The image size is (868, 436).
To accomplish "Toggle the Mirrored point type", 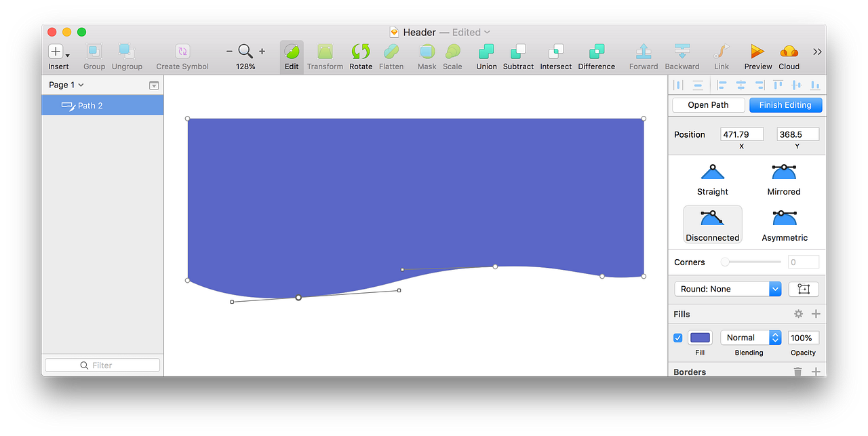I will (783, 178).
